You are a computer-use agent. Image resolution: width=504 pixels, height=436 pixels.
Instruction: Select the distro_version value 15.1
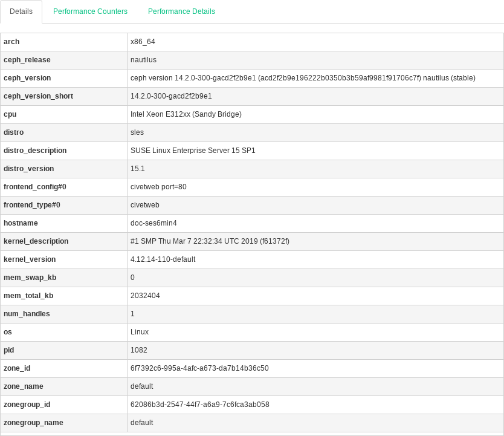pyautogui.click(x=137, y=169)
